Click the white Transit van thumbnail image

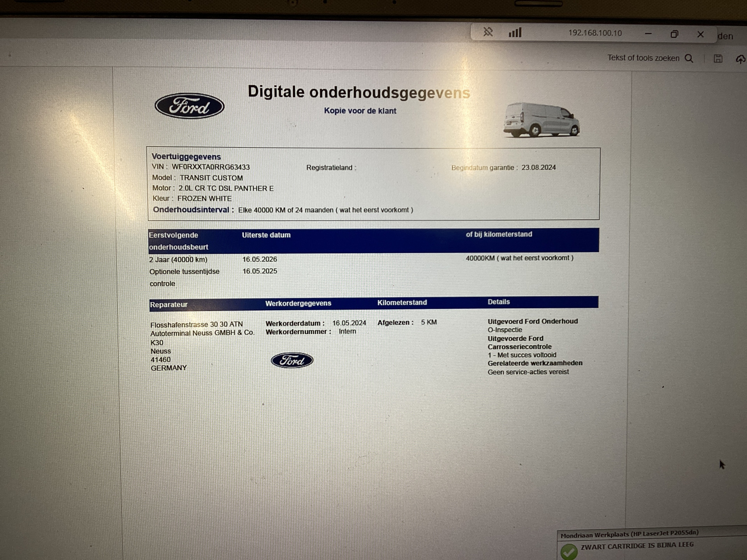click(x=542, y=120)
